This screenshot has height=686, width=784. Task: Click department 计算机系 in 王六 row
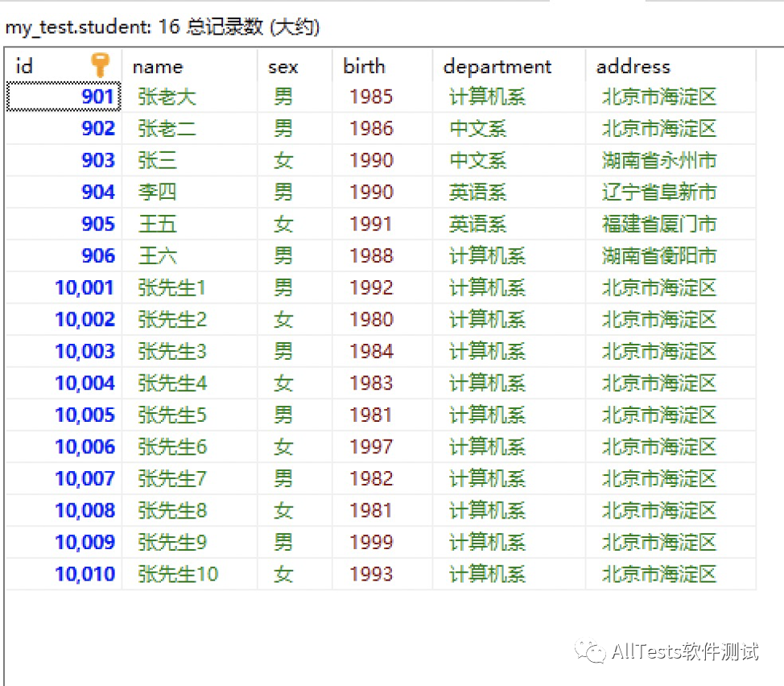[x=509, y=256]
